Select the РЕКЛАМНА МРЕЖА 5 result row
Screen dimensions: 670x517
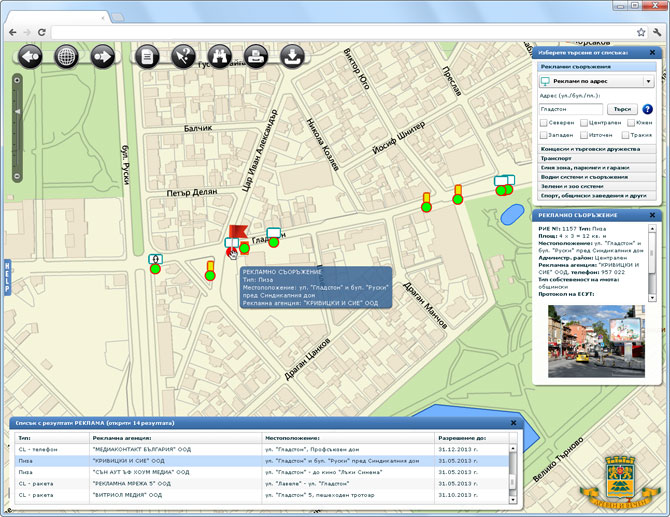click(x=262, y=484)
